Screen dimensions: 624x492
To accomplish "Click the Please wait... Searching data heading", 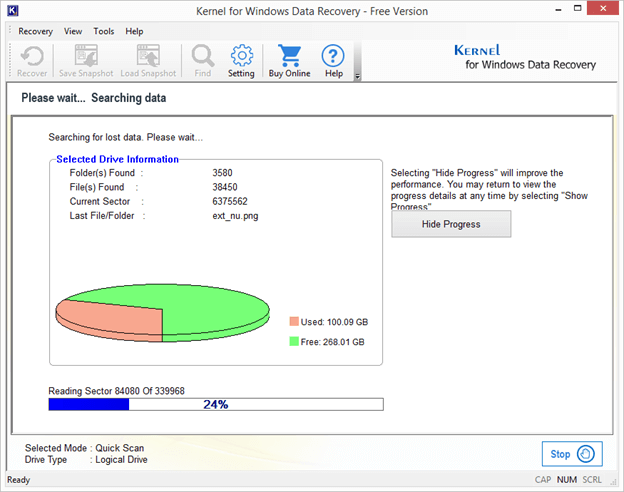I will pos(94,98).
